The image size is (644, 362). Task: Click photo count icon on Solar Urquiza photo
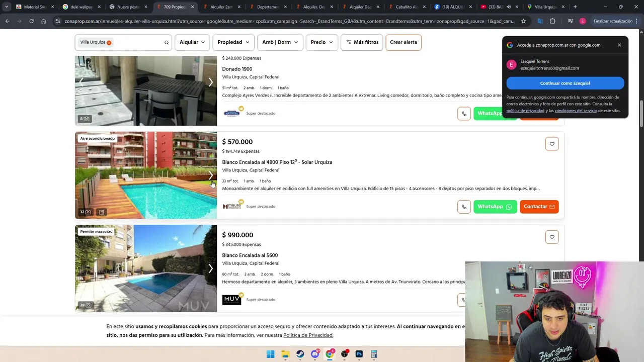85,212
